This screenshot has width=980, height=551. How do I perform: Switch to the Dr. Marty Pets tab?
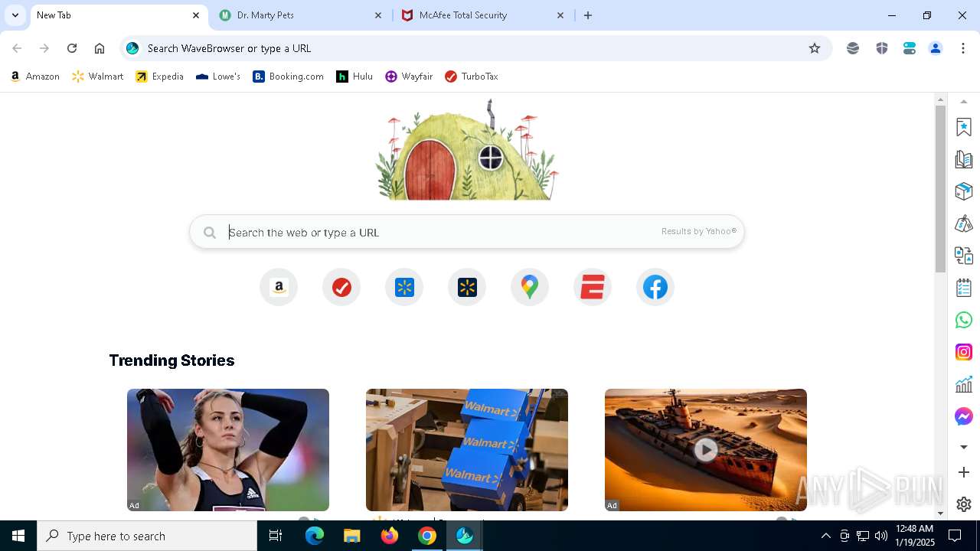coord(301,15)
